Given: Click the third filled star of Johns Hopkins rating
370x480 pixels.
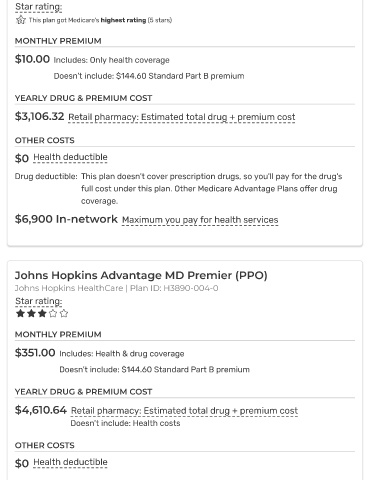Looking at the screenshot, I should point(42,313).
